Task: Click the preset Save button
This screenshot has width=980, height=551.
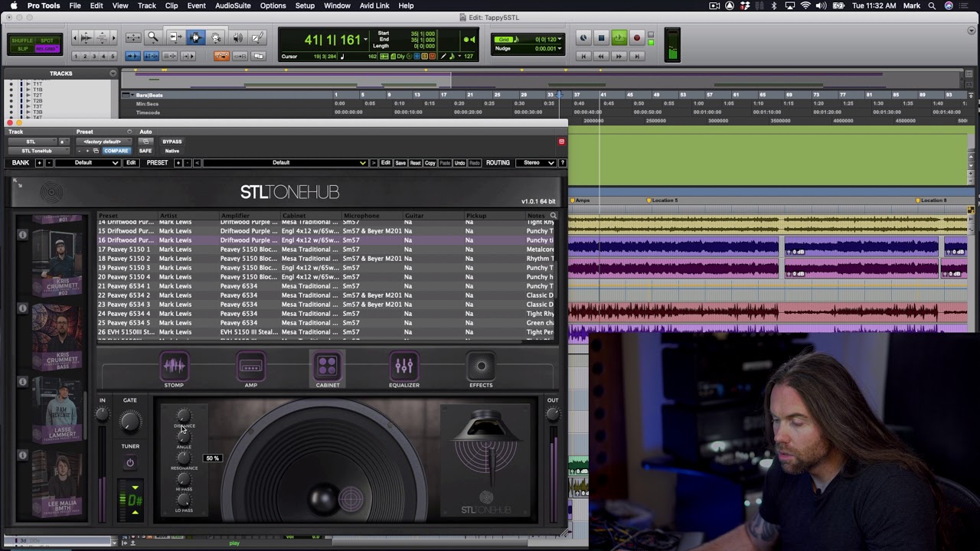Action: (400, 163)
